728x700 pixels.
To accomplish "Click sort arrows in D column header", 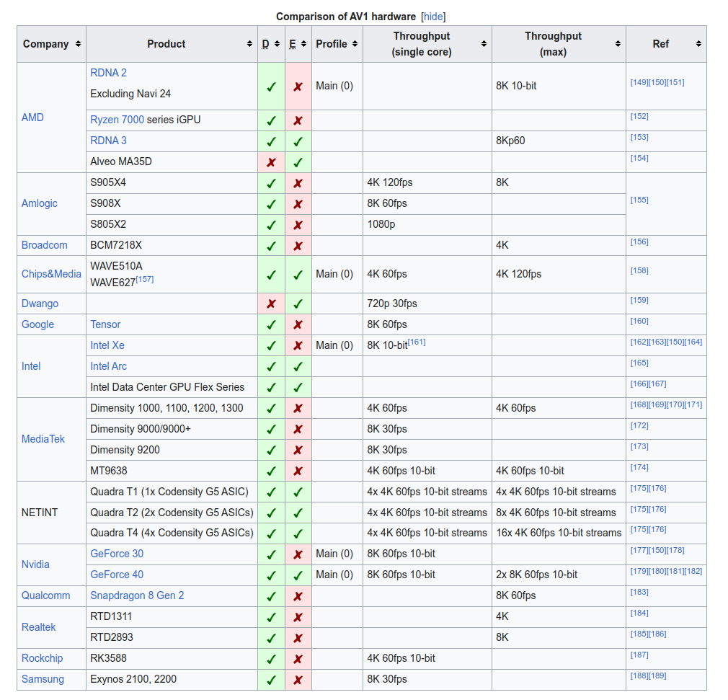I will click(278, 44).
